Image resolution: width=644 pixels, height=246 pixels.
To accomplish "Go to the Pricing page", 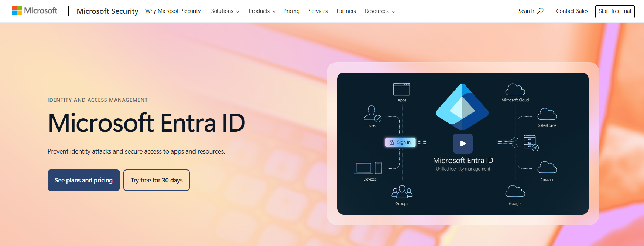I will pyautogui.click(x=291, y=11).
